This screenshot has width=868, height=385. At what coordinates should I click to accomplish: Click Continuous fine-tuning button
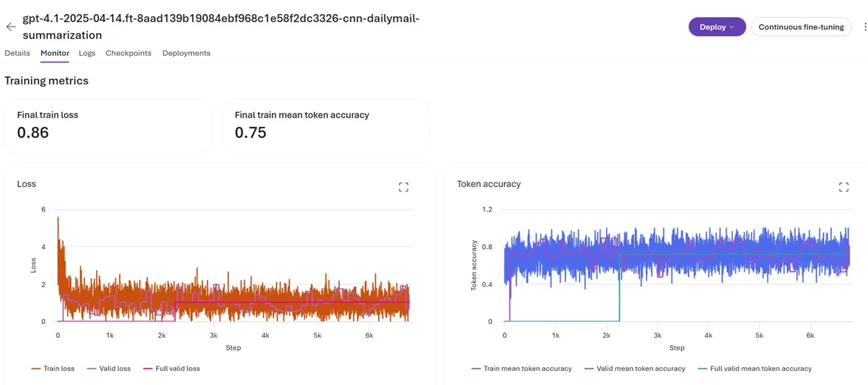pyautogui.click(x=800, y=27)
